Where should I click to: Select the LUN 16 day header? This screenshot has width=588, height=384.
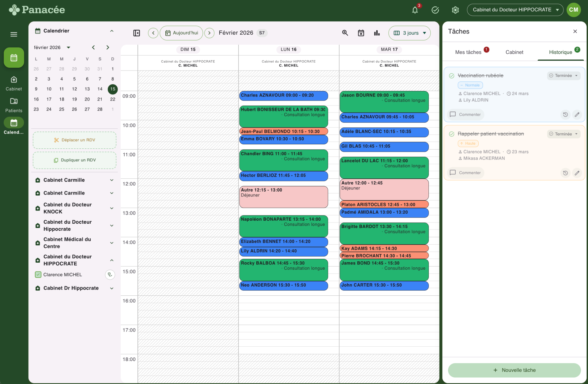click(x=288, y=49)
